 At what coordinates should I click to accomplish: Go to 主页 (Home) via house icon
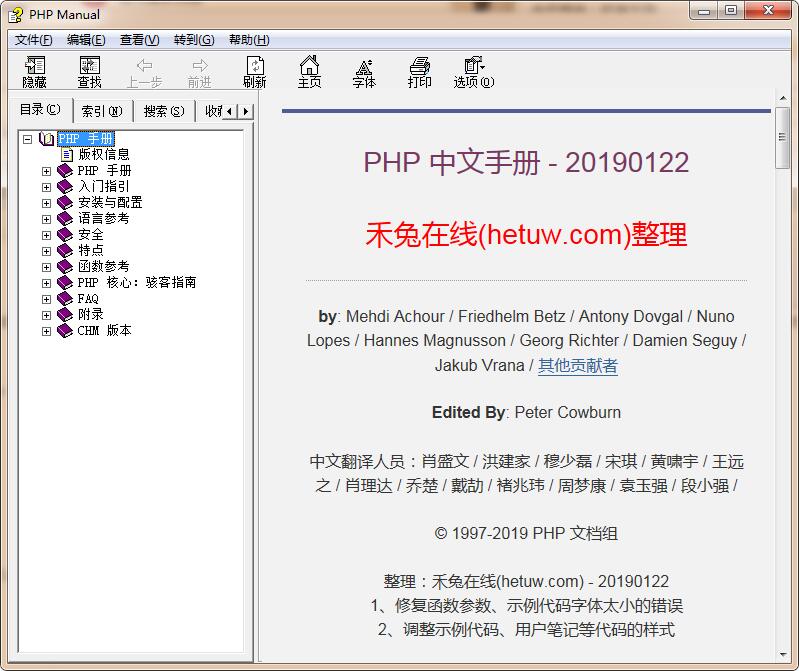[x=309, y=65]
